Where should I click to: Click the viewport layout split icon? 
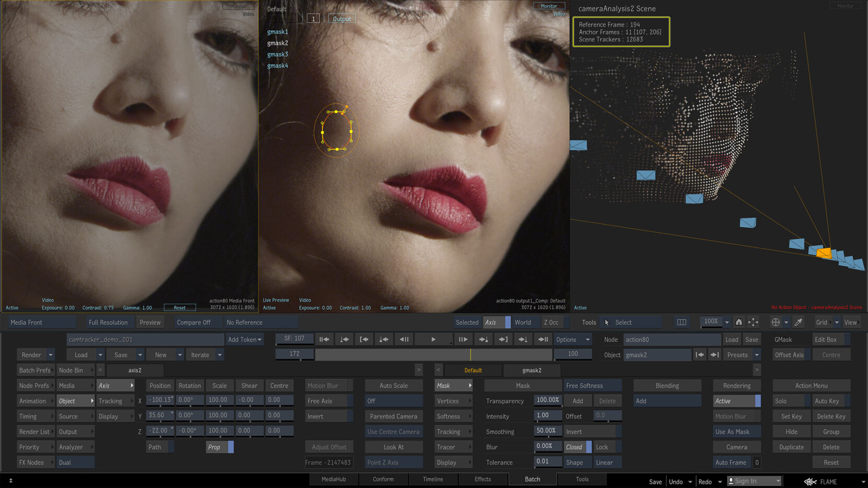coord(681,322)
